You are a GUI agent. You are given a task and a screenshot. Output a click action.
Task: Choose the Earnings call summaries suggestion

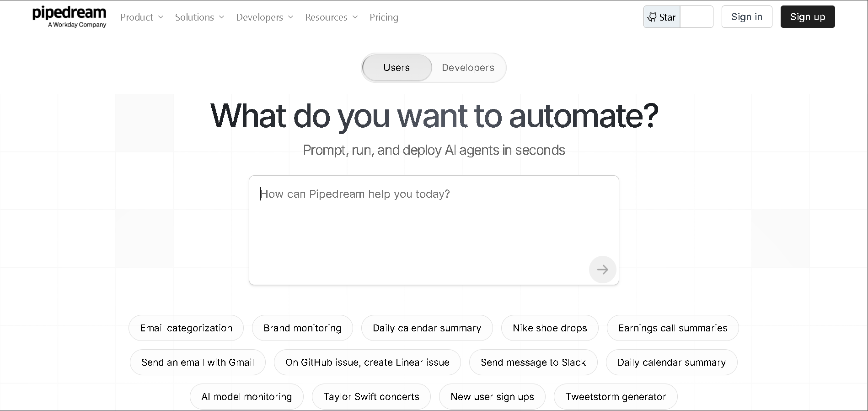tap(673, 328)
